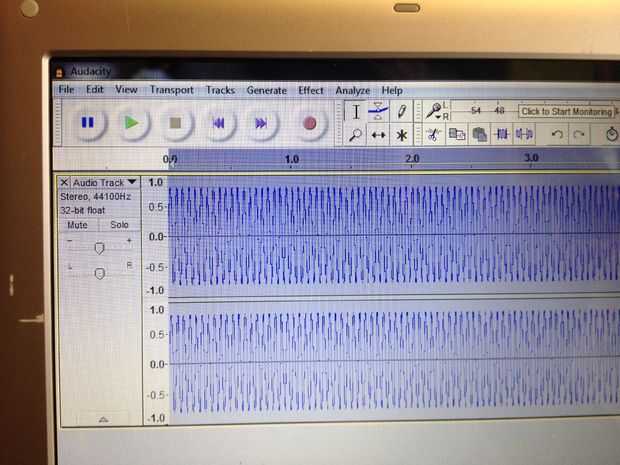Click the 2.0 mark on timeline ruler
The width and height of the screenshot is (620, 465).
point(412,158)
